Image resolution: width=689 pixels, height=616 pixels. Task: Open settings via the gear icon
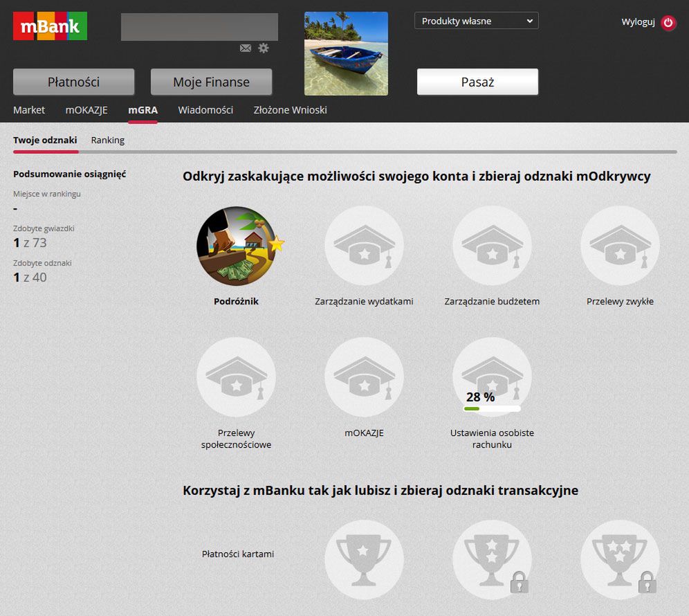[x=263, y=48]
